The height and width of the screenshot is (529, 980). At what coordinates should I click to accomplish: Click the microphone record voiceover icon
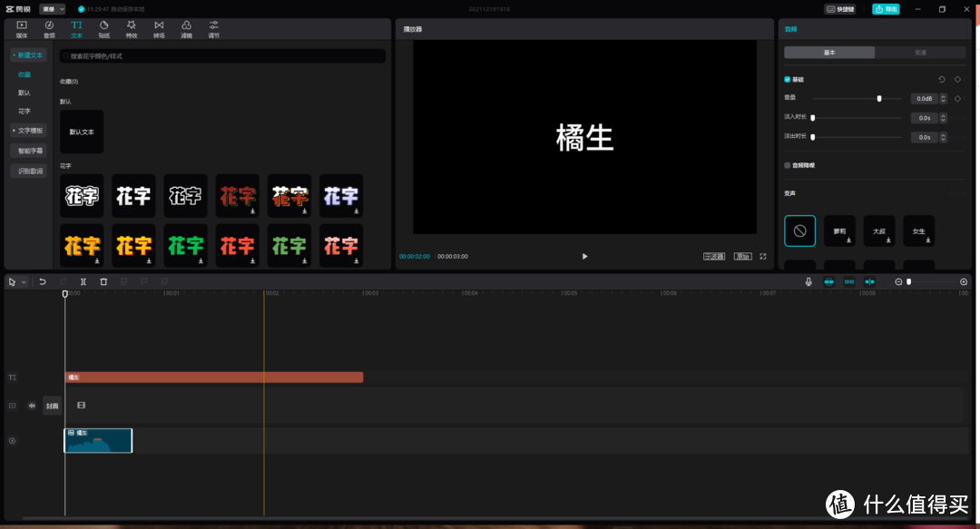[x=808, y=282]
